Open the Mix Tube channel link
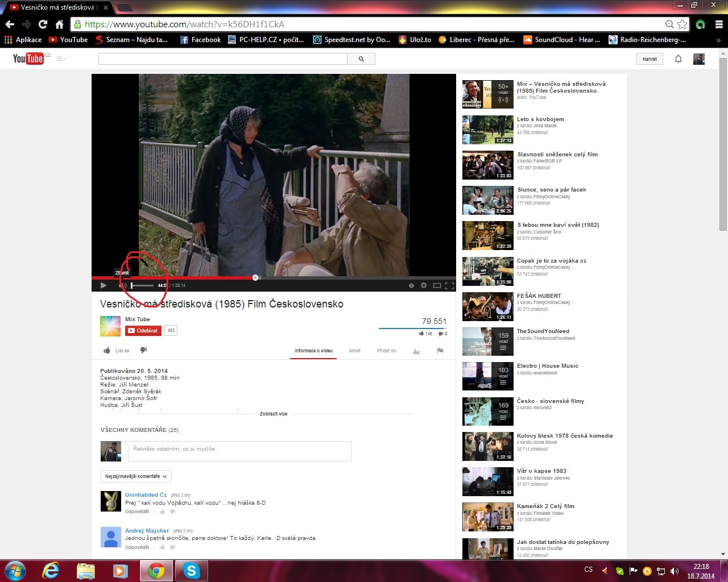Viewport: 728px width, 582px height. [138, 319]
